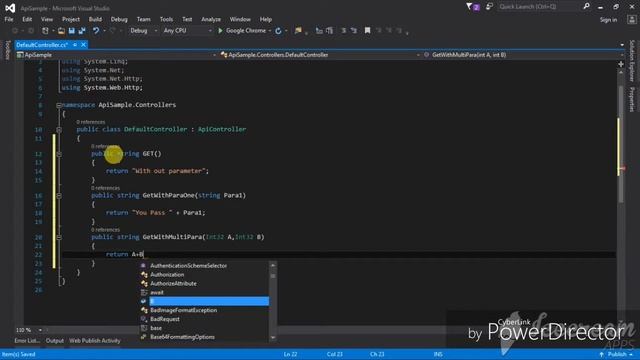The height and width of the screenshot is (360, 640).
Task: Save the current file with Save icon
Action: coord(72,31)
